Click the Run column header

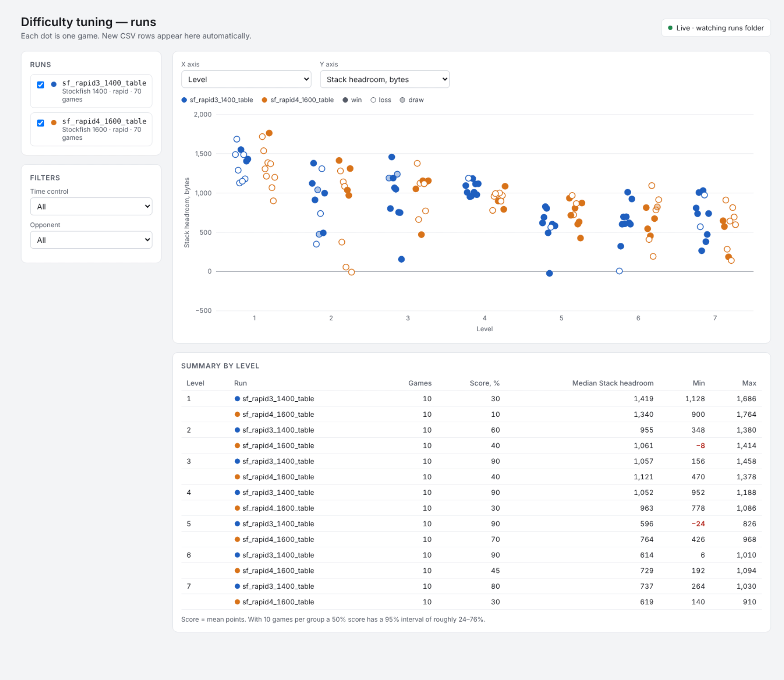[x=240, y=383]
